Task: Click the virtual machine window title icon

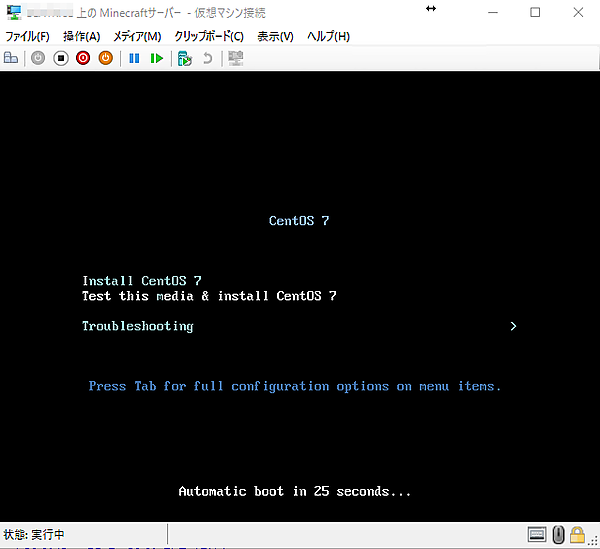Action: 14,13
